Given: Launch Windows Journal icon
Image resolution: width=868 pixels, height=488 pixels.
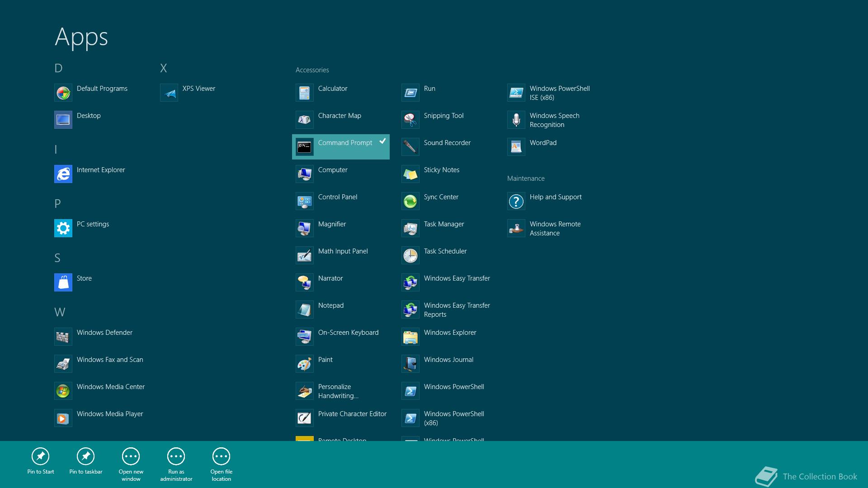Looking at the screenshot, I should click(410, 364).
